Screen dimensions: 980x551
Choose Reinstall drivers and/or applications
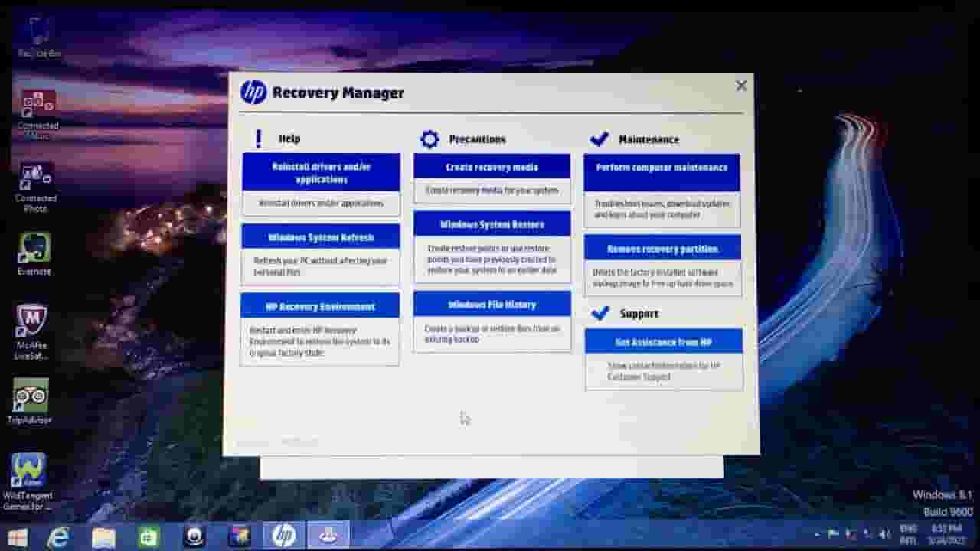pos(321,173)
